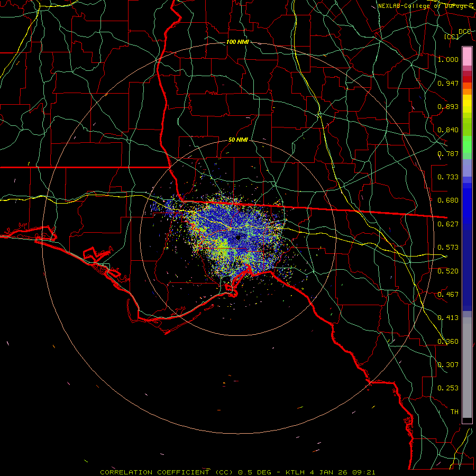Click the 100 NMI range ring label

click(x=237, y=42)
